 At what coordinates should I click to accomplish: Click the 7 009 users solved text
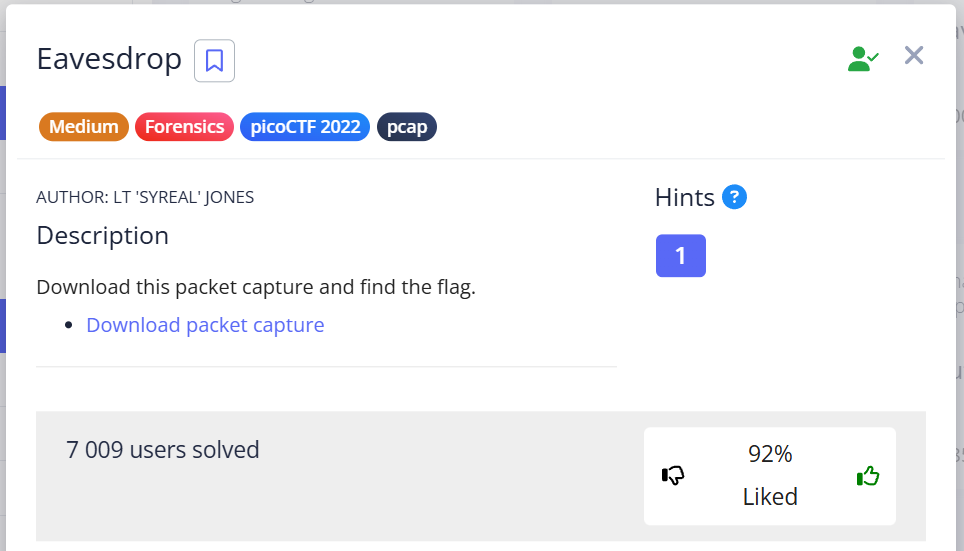click(163, 450)
